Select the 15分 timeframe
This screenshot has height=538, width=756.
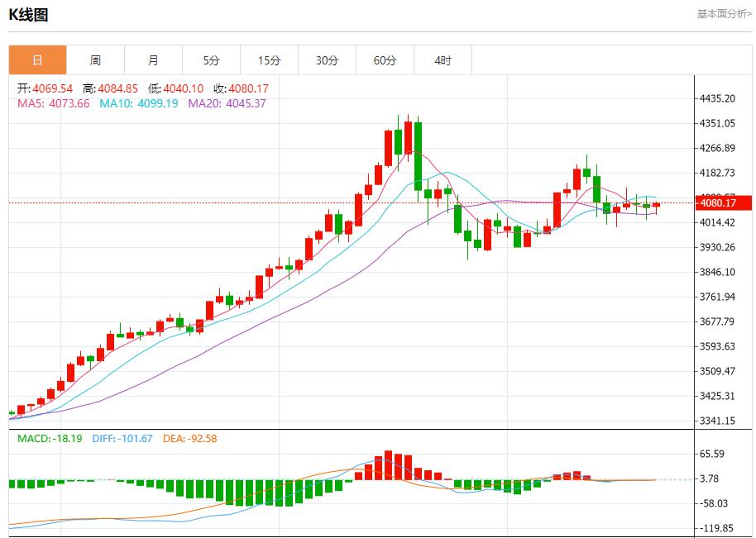[x=270, y=60]
